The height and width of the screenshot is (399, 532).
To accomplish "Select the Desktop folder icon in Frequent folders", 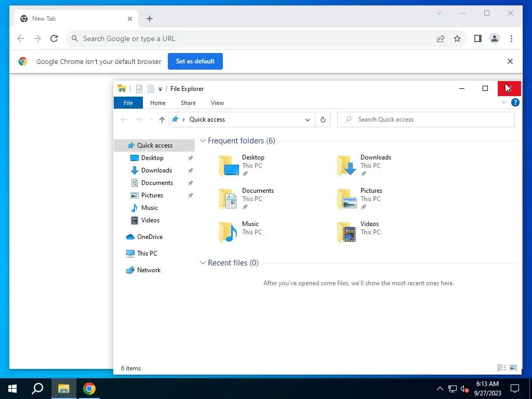I will (229, 166).
